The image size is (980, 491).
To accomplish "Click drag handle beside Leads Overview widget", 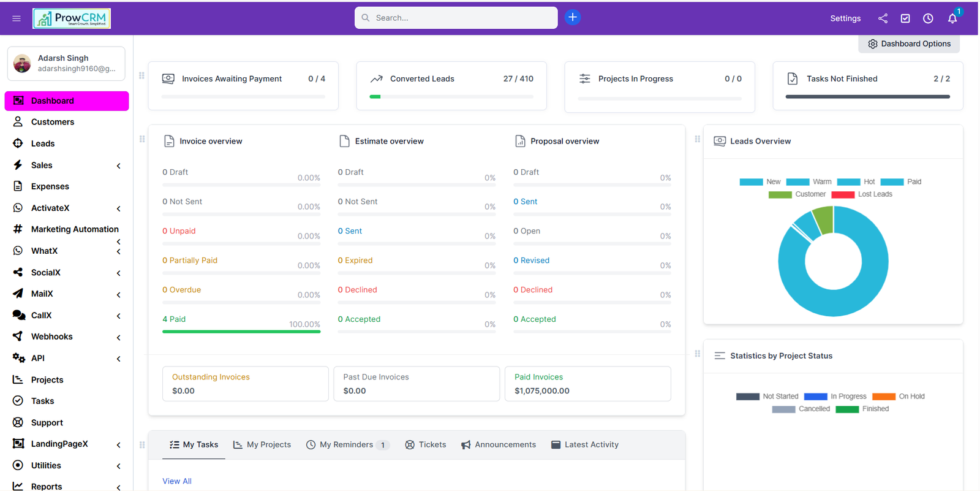I will 697,139.
